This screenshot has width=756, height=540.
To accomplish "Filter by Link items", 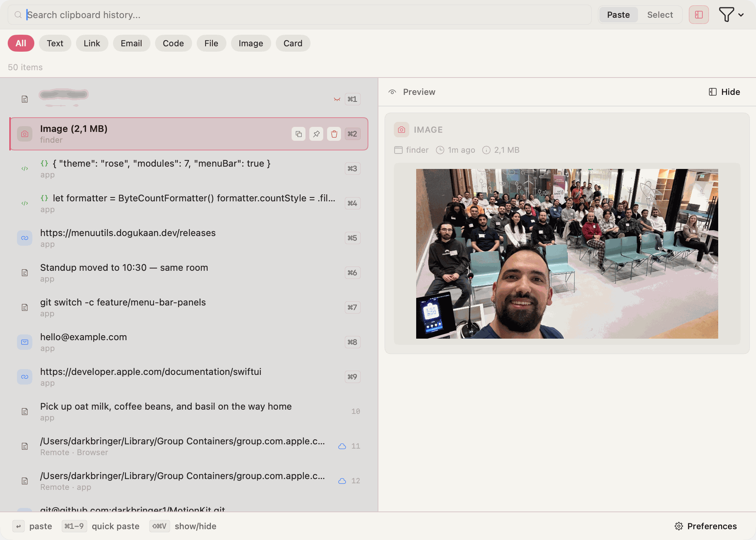I will [92, 43].
